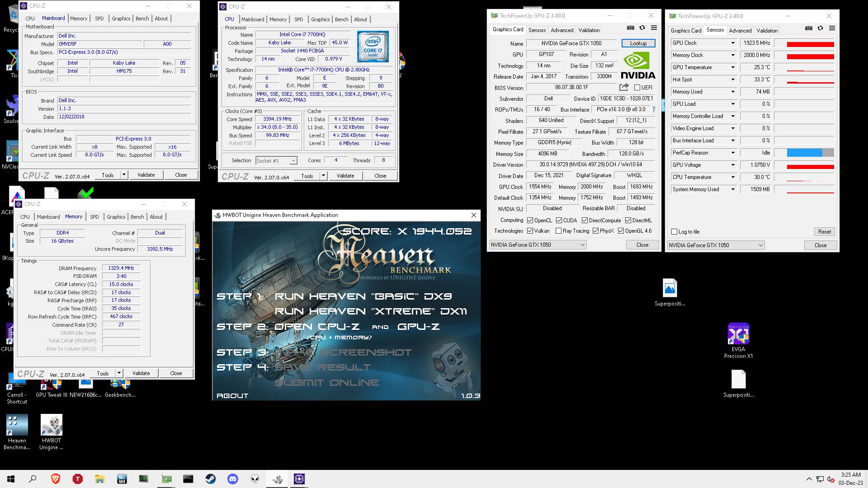Image resolution: width=868 pixels, height=488 pixels.
Task: Open the EVGA Precision X1 desktop icon
Action: pos(738,341)
